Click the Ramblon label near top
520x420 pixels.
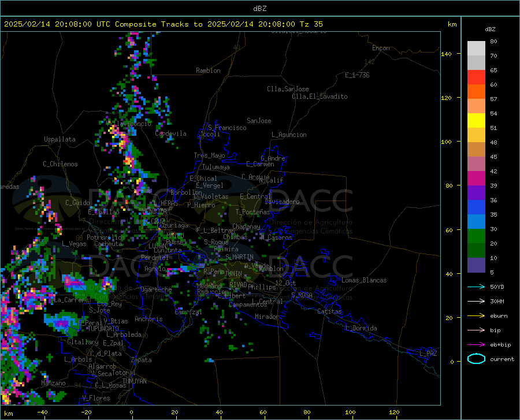pyautogui.click(x=208, y=70)
